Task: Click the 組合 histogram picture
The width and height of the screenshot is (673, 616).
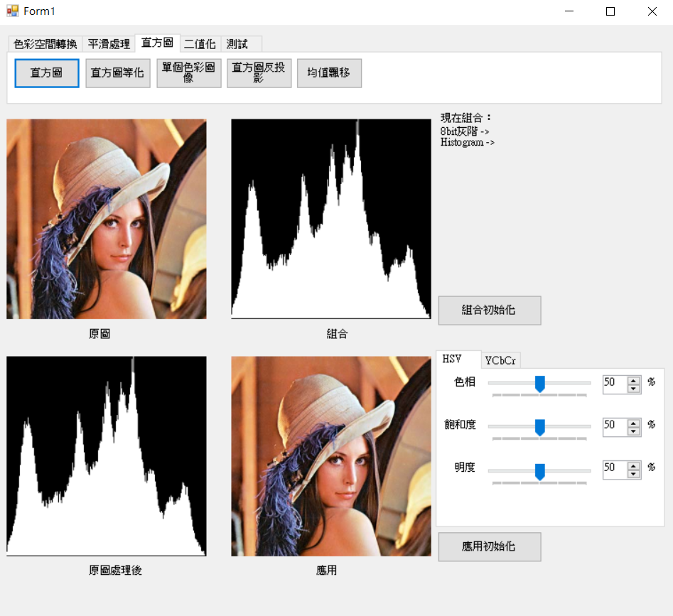Action: (x=331, y=219)
